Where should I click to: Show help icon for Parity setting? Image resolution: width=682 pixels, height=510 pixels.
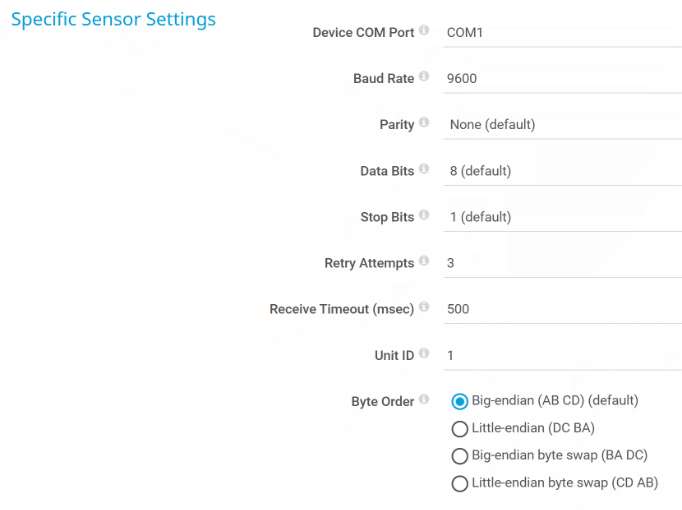(424, 124)
